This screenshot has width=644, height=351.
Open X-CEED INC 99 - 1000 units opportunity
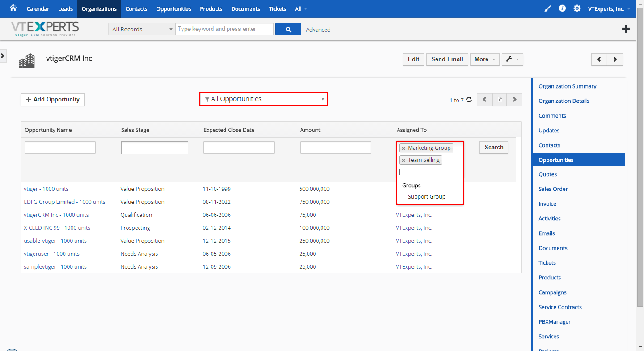(x=57, y=228)
